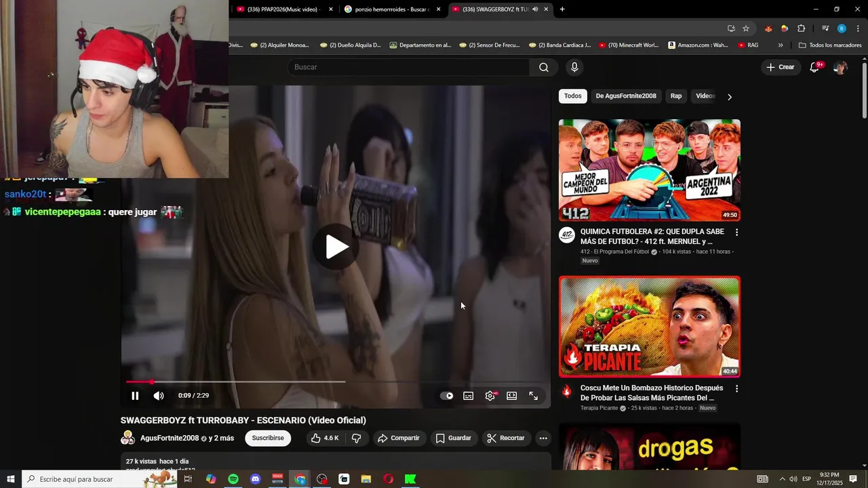Screen dimensions: 868x488
Task: Click the Windows taskbar search box
Action: [x=100, y=479]
